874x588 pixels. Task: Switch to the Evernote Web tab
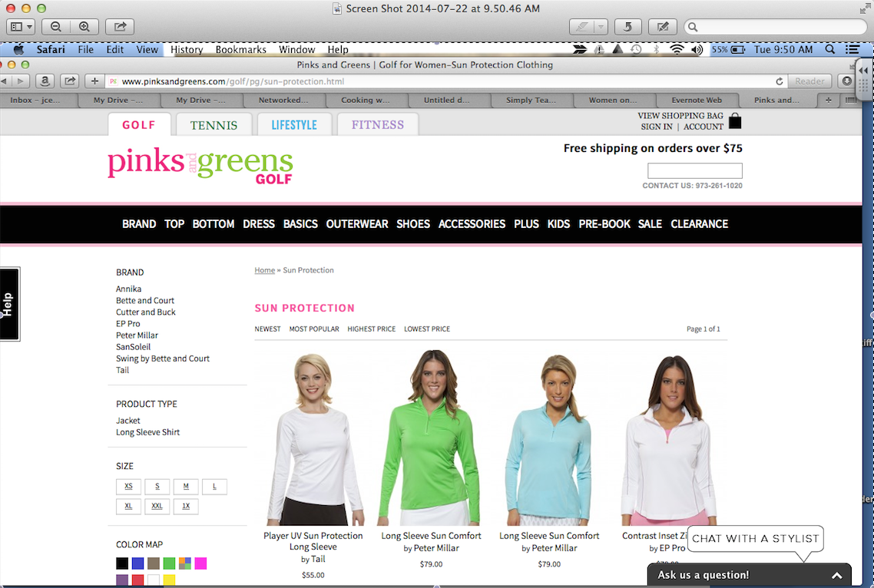tap(697, 101)
